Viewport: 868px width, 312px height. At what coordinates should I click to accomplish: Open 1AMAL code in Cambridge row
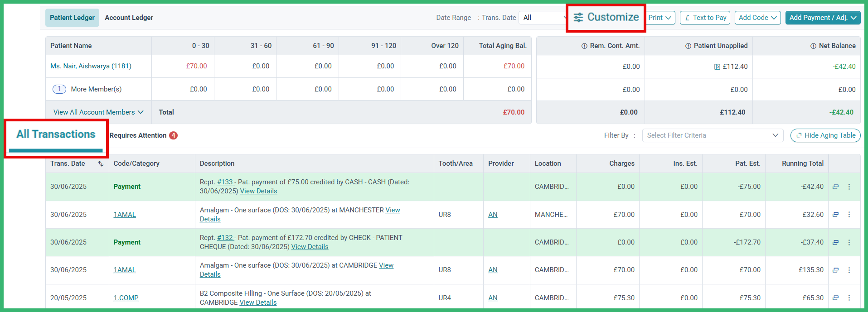click(125, 270)
